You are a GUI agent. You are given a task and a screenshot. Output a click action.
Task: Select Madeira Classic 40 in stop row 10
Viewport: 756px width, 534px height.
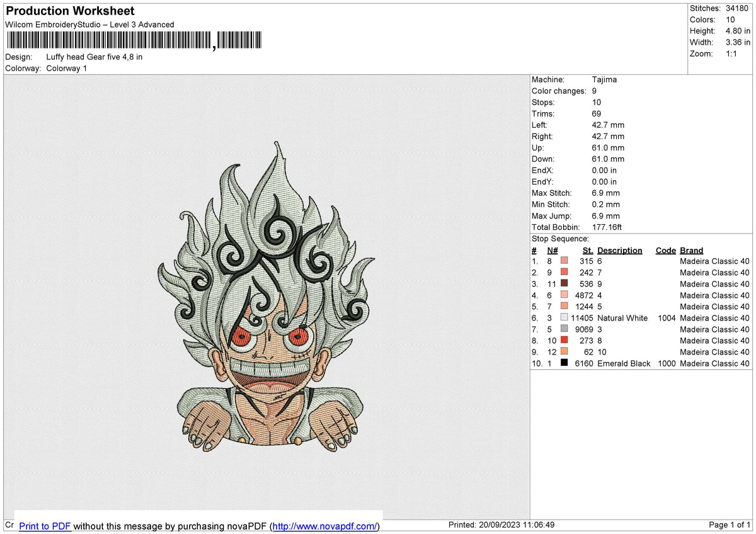tap(714, 363)
